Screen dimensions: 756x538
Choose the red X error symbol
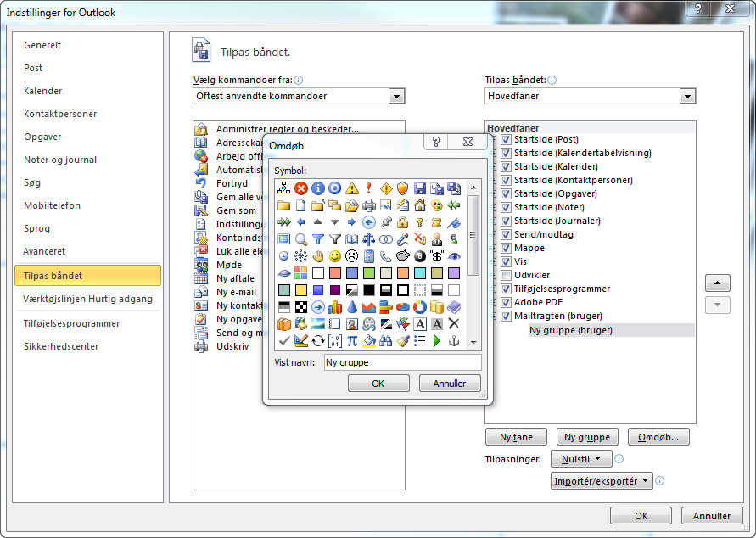[301, 188]
